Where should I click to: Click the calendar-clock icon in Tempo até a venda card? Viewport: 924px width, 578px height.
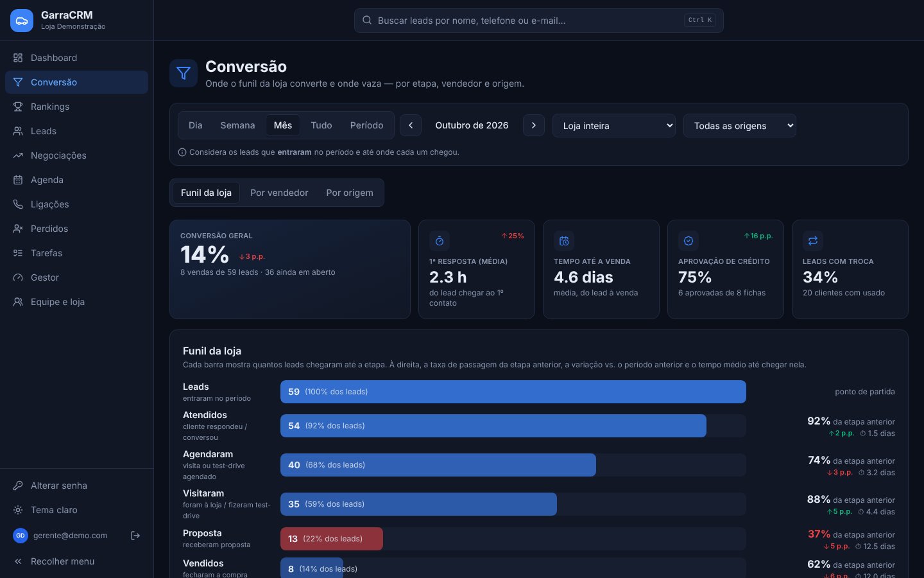(x=564, y=241)
